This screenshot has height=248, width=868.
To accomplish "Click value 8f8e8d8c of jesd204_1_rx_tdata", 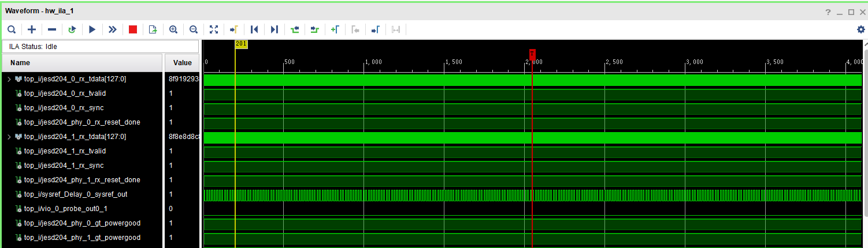I will 184,137.
